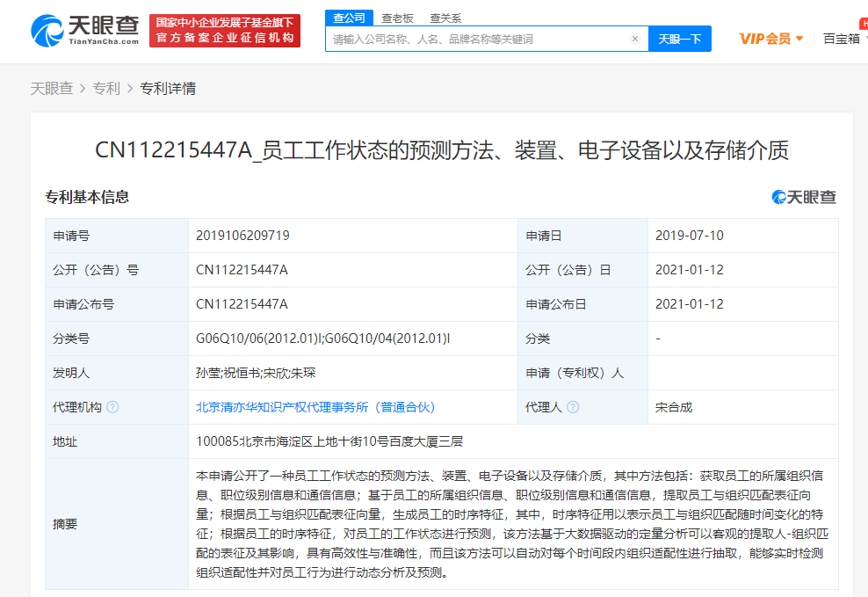This screenshot has height=597, width=868.
Task: Click the orange VIP会员 icon
Action: coord(764,39)
